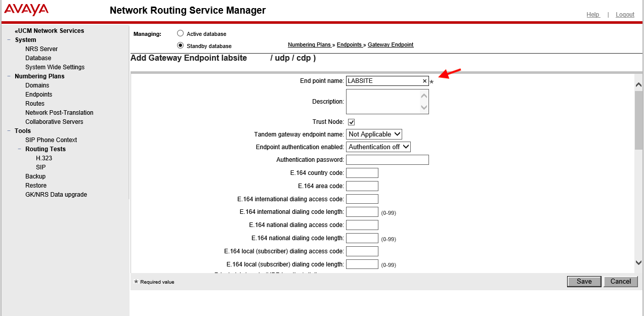The width and height of the screenshot is (644, 316).
Task: Click the form vertical scrollbar thumb
Action: pos(639,120)
